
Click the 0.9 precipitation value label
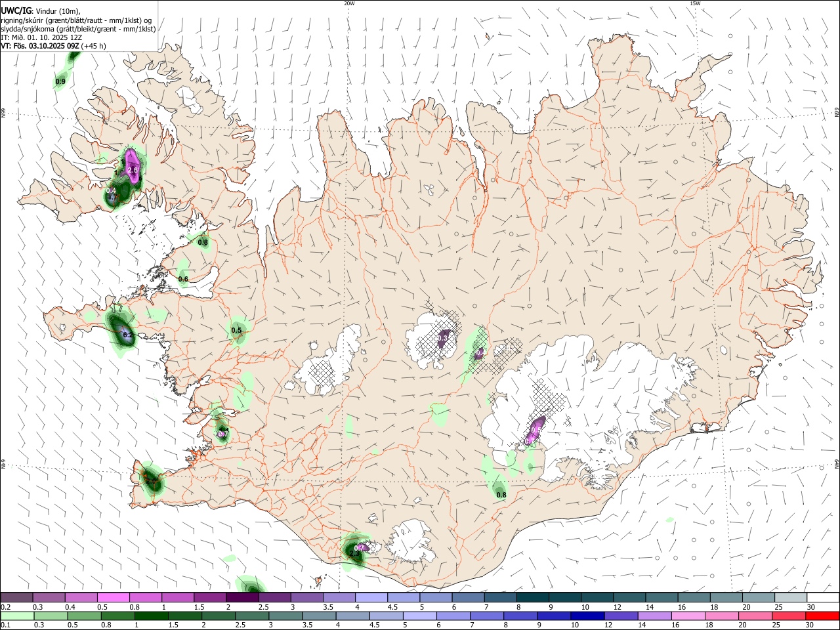click(x=60, y=82)
